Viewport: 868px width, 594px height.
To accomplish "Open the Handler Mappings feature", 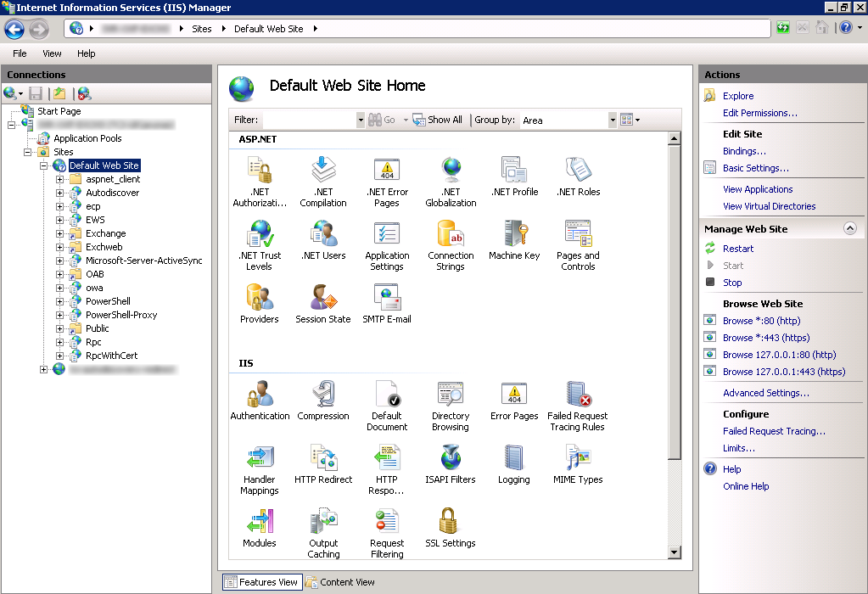I will pyautogui.click(x=259, y=469).
